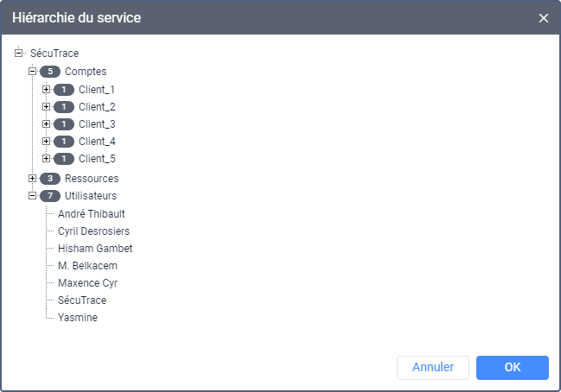
Task: Expand the Client_3 node
Action: pos(47,124)
